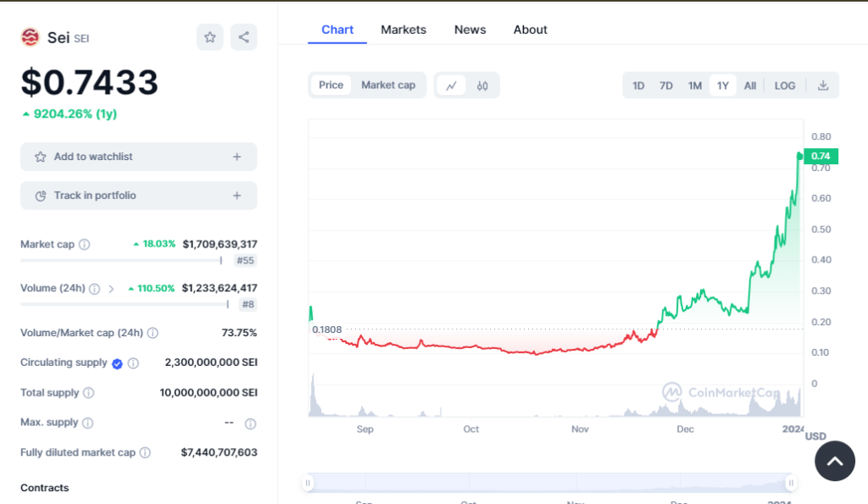
Task: Click the Add to watchlist button
Action: (x=139, y=157)
